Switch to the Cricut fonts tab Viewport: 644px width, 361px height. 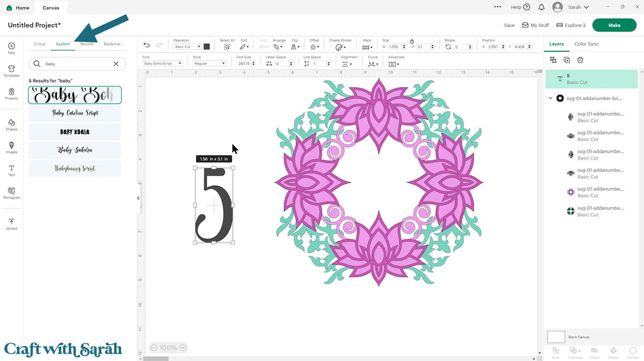[39, 44]
